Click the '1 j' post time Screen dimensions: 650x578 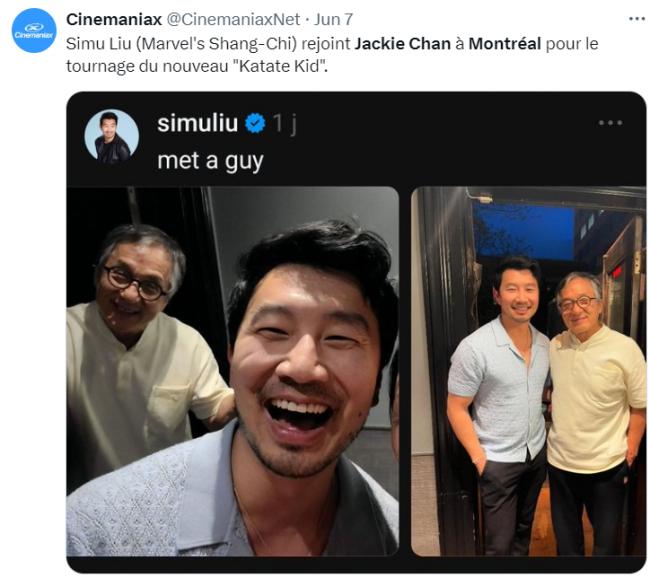tap(284, 124)
